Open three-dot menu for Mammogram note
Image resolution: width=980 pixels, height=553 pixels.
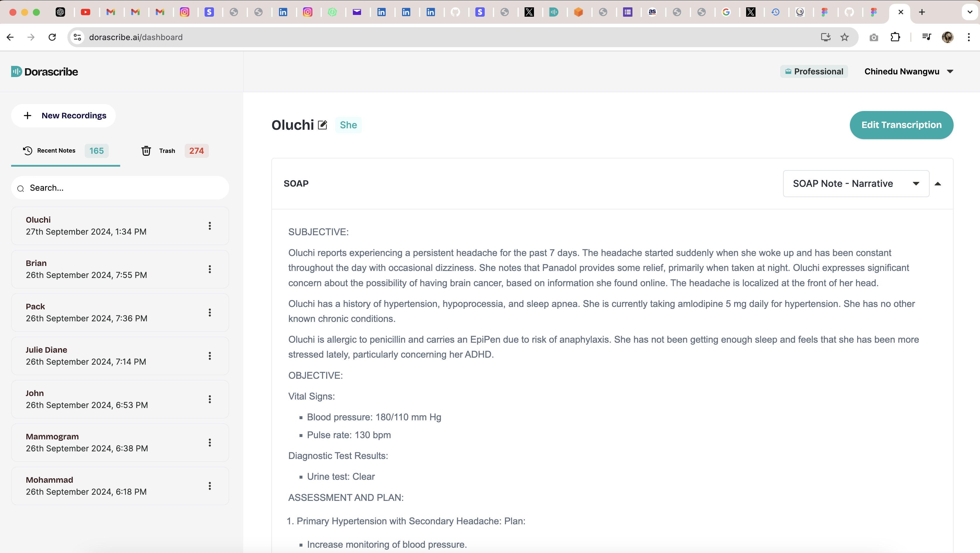(x=210, y=443)
